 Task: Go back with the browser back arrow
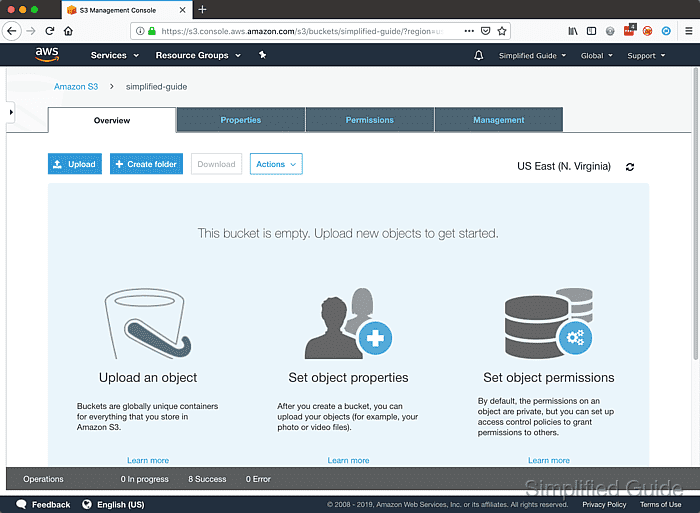click(x=12, y=31)
